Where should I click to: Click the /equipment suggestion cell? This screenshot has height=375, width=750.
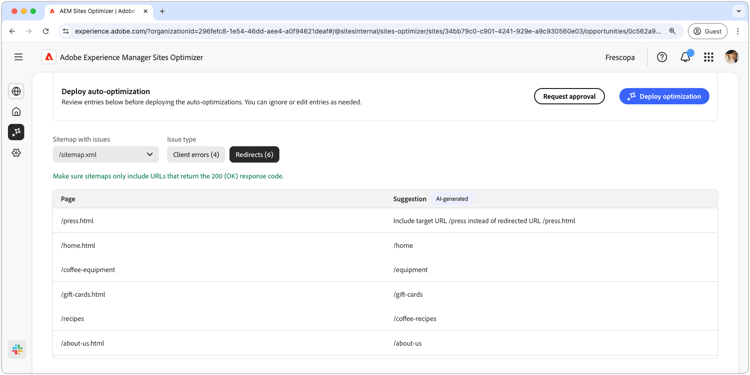click(x=410, y=270)
